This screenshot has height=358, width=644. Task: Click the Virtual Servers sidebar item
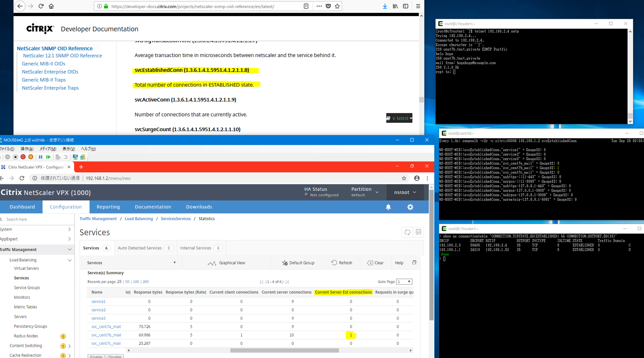pyautogui.click(x=26, y=268)
